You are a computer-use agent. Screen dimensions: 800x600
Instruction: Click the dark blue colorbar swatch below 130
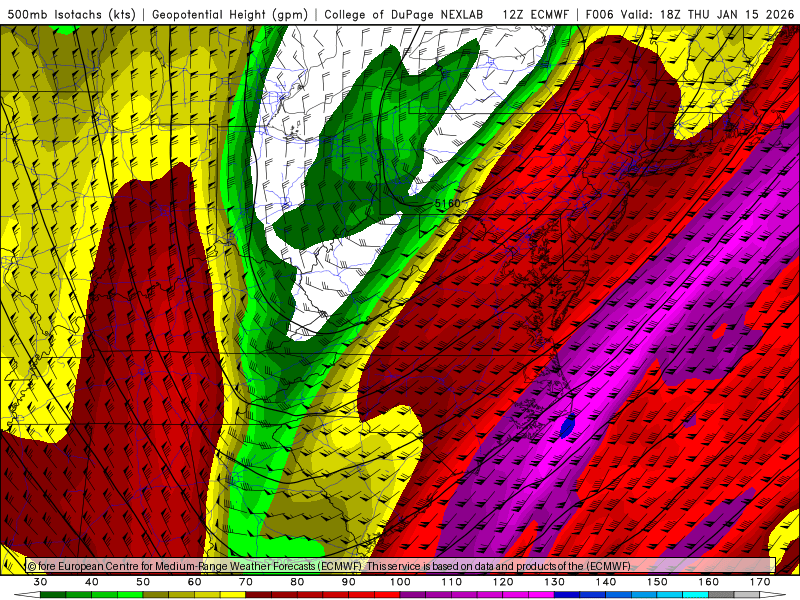pyautogui.click(x=567, y=595)
